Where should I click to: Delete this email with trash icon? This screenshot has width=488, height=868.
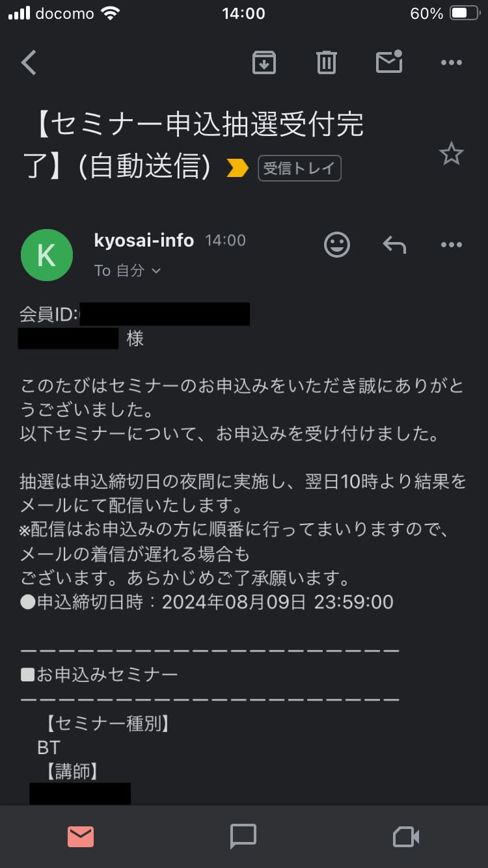pos(326,62)
